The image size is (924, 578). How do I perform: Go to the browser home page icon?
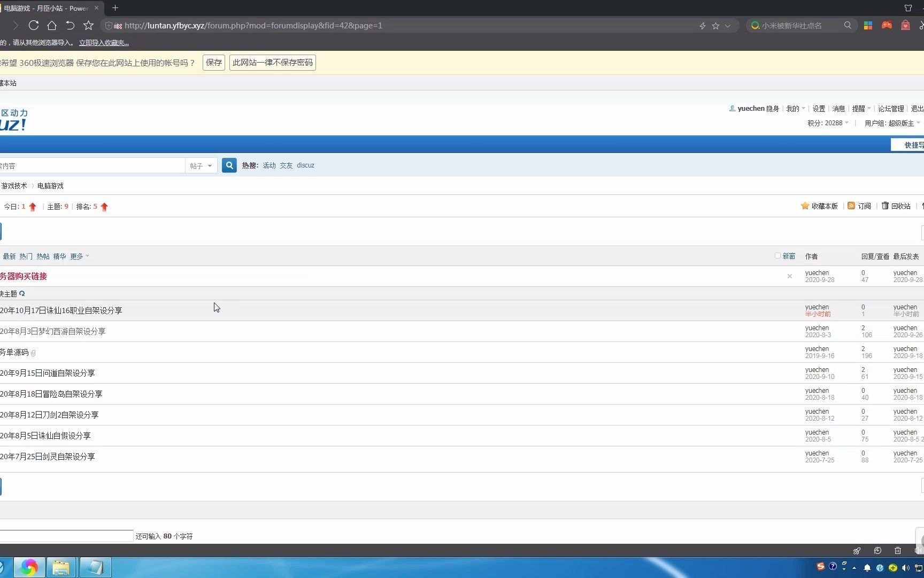tap(52, 25)
